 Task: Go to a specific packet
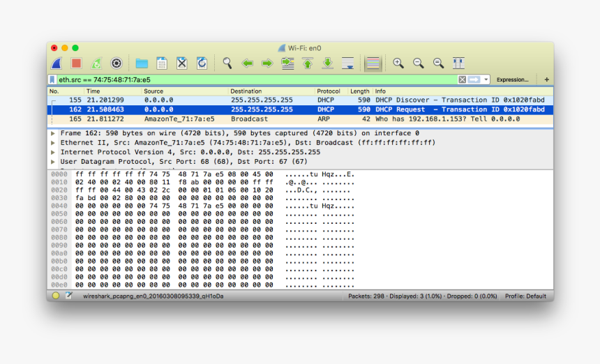coord(287,63)
